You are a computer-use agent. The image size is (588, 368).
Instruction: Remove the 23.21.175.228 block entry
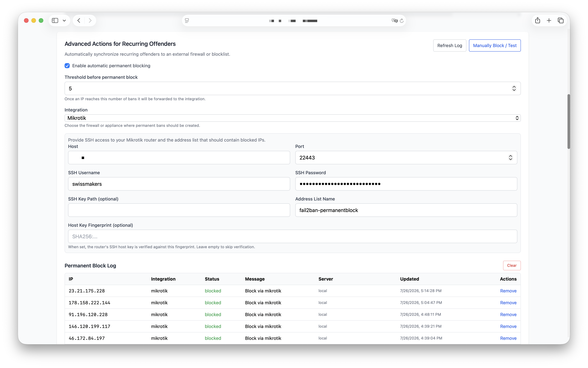tap(508, 291)
